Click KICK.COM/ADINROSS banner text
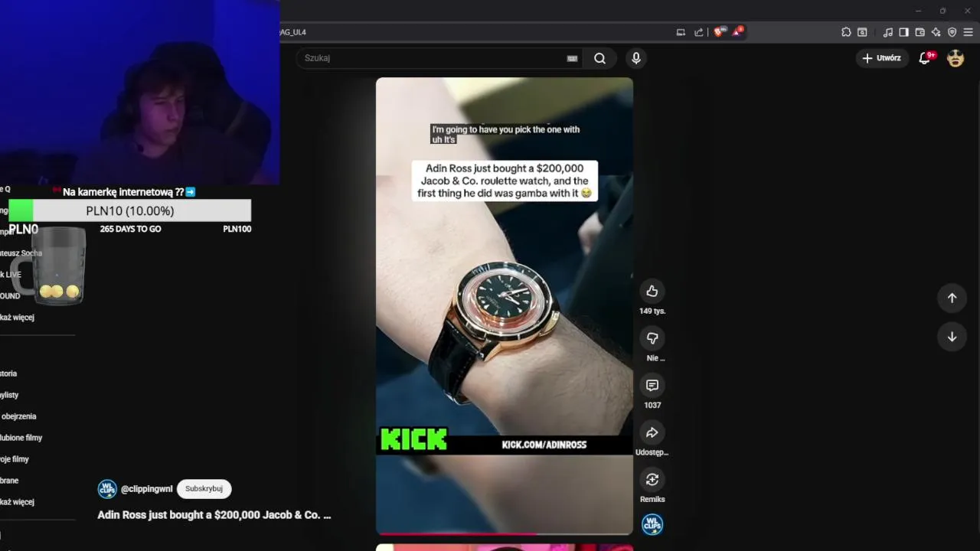 [x=544, y=445]
